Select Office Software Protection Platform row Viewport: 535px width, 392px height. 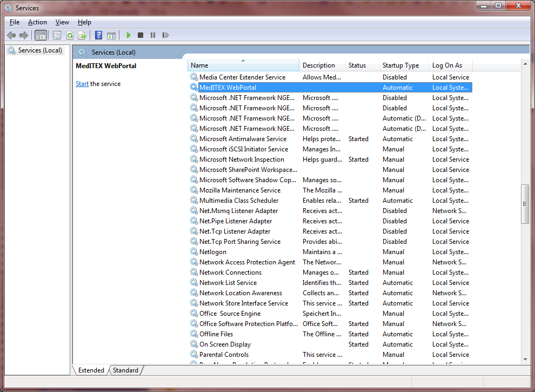coord(330,324)
